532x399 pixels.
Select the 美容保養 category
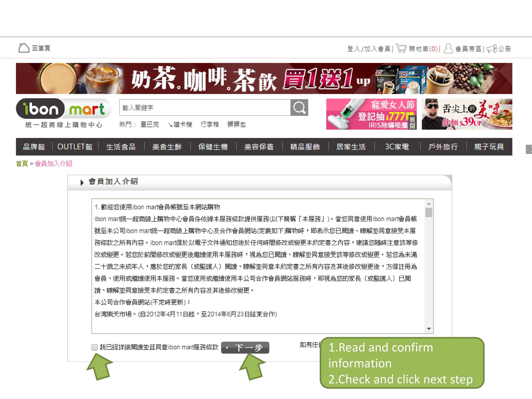coord(259,147)
